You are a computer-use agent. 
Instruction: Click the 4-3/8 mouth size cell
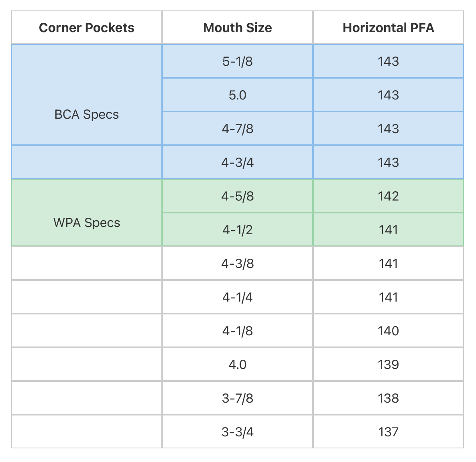pyautogui.click(x=238, y=263)
